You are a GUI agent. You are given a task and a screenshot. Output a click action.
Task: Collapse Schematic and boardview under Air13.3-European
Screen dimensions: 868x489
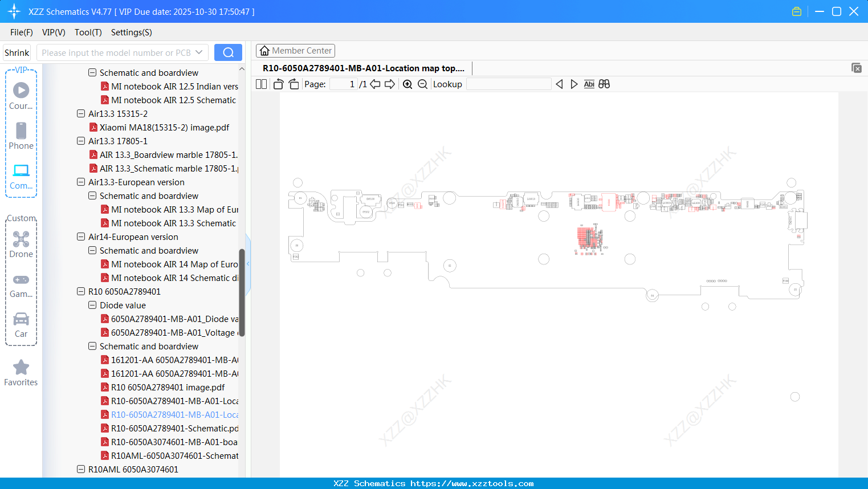click(x=92, y=195)
